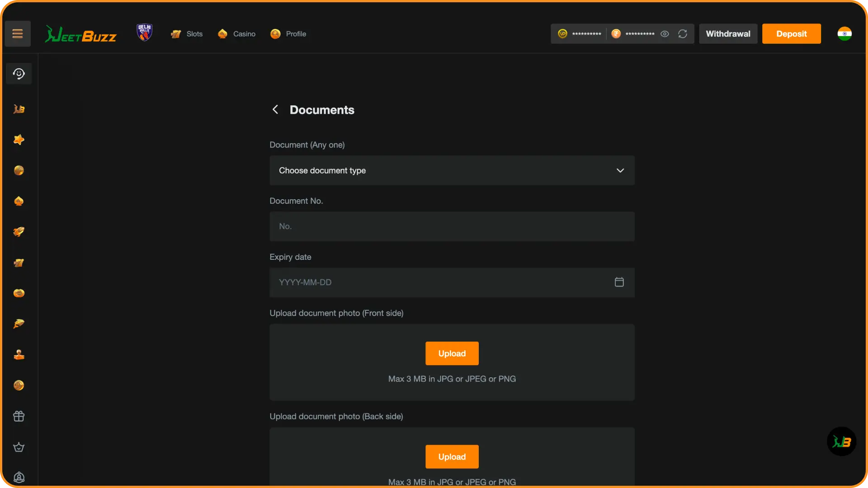
Task: Click the Documents page heading
Action: pos(322,110)
